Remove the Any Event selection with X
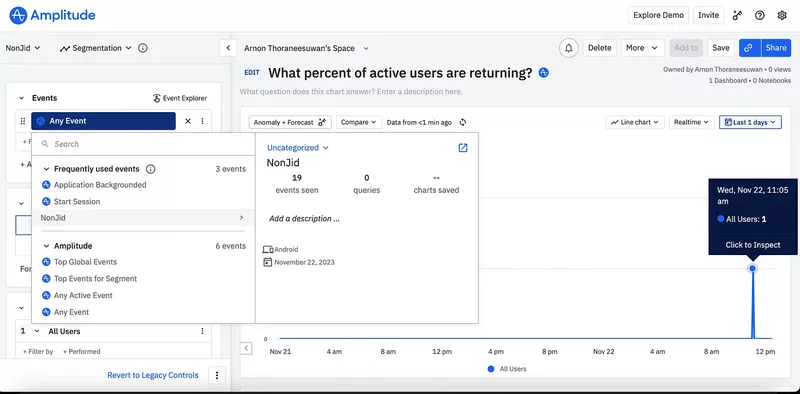 pyautogui.click(x=188, y=121)
